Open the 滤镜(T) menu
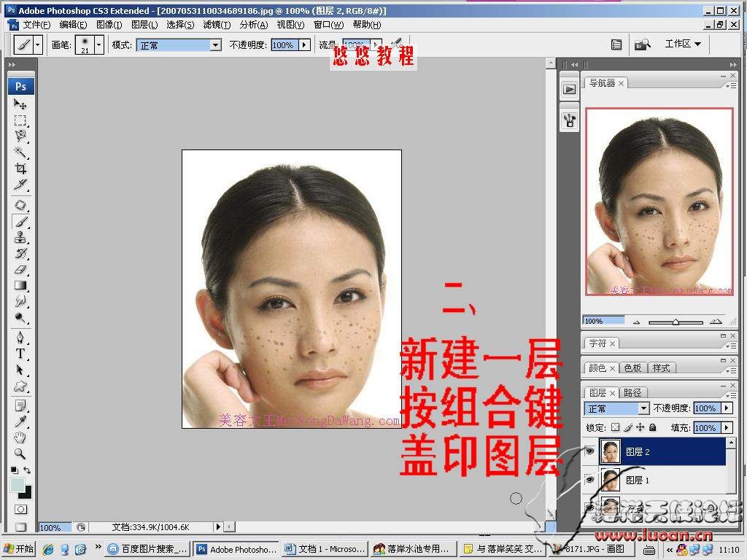Screen dimensions: 747x560 [x=217, y=25]
